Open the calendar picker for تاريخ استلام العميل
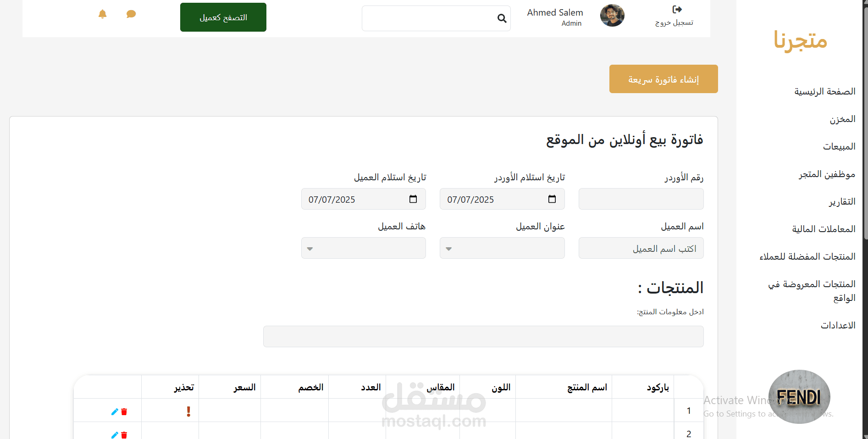 413,199
